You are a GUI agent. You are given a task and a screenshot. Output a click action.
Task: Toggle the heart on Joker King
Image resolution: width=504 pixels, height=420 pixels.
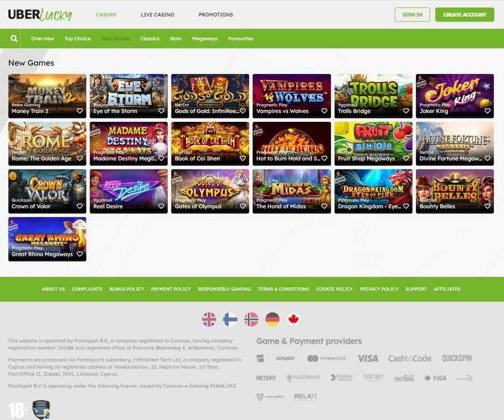pos(487,111)
